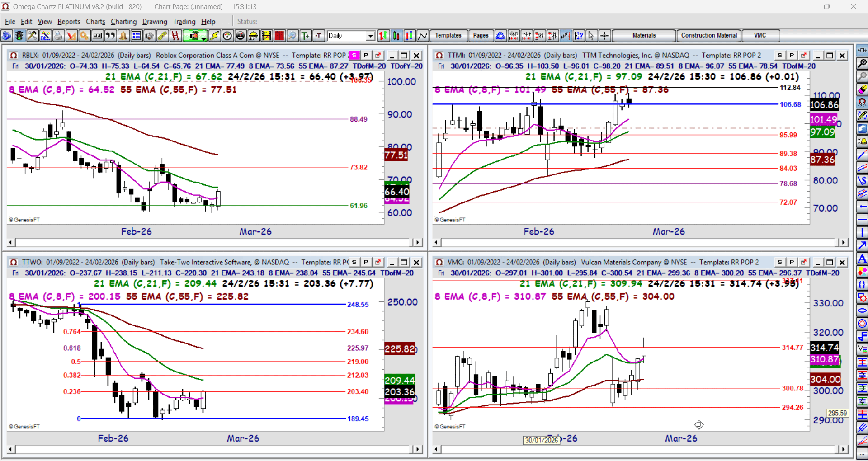Open the Trading menu

tap(184, 21)
